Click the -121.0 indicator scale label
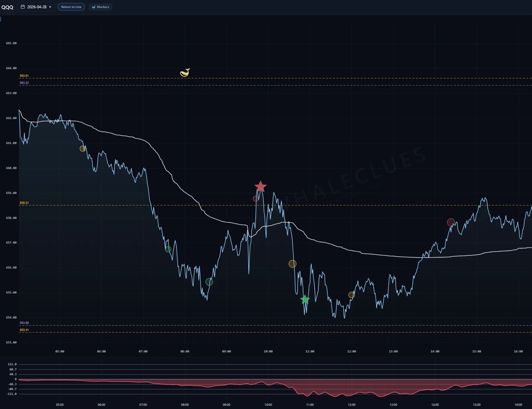532x409 pixels. pos(12,394)
